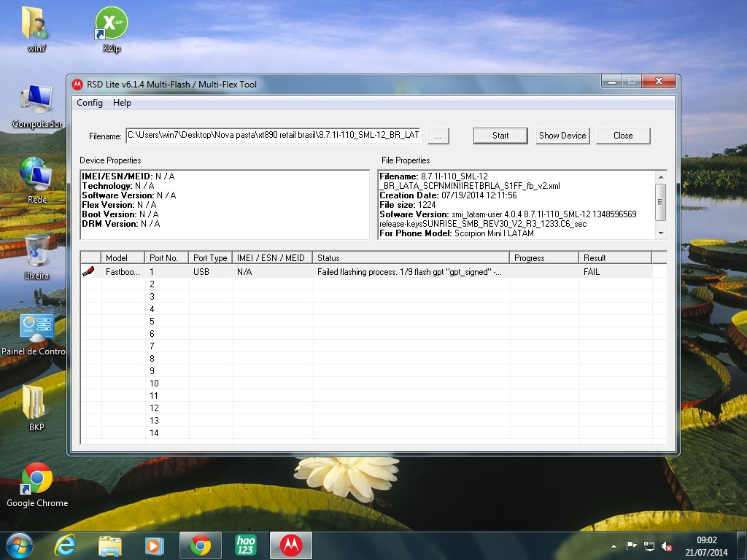The image size is (747, 560).
Task: Open the XZip desktop shortcut
Action: click(111, 24)
